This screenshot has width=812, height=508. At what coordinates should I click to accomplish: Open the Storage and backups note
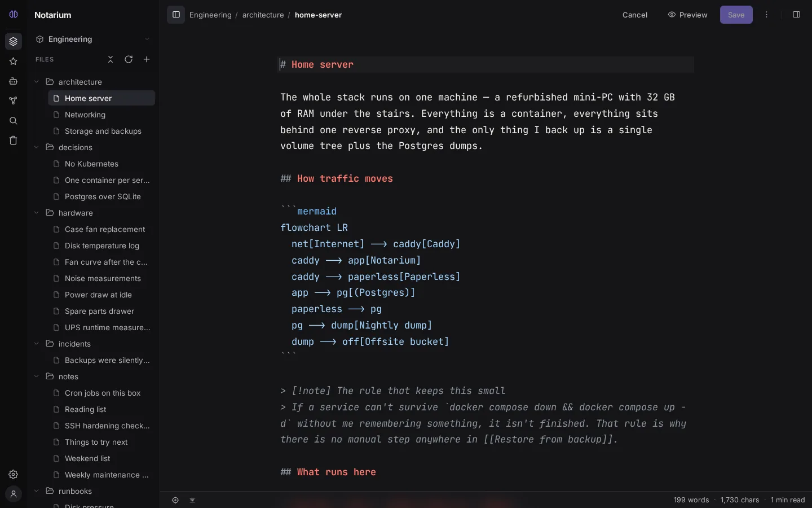101,131
